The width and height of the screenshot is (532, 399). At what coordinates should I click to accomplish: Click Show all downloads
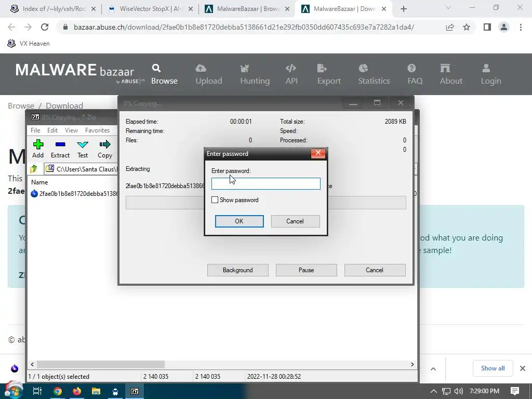tap(493, 368)
